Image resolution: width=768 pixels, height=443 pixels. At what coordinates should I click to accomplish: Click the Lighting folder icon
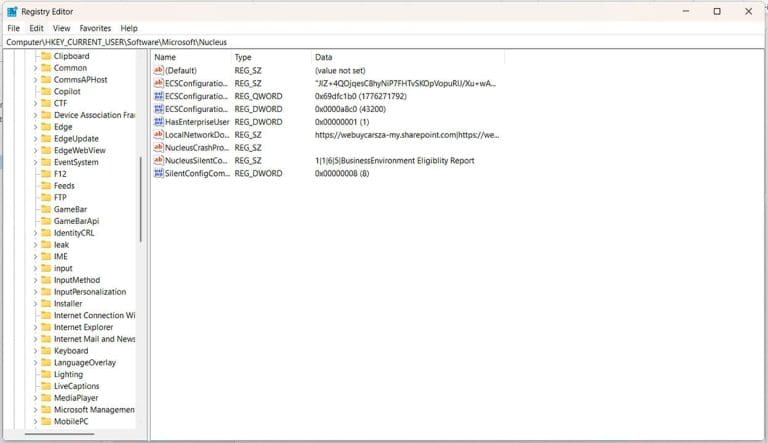click(46, 374)
